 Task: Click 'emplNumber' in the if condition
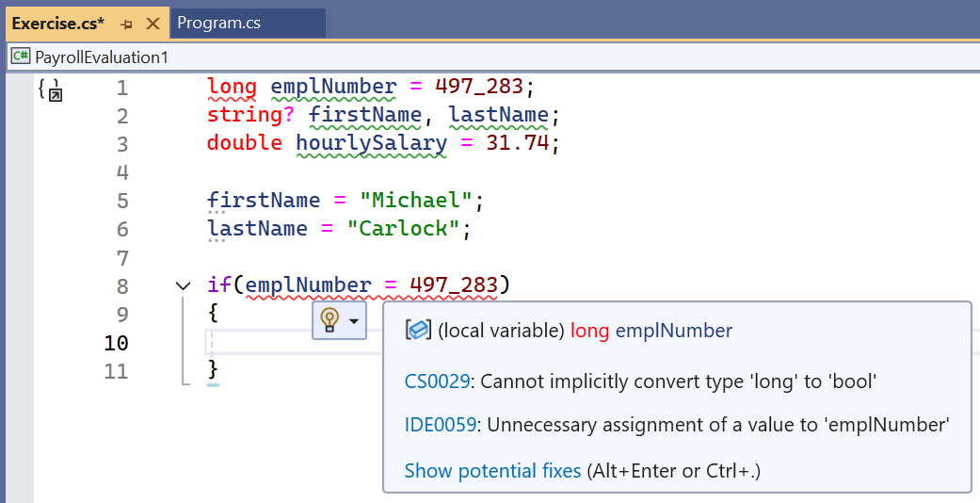coord(309,286)
